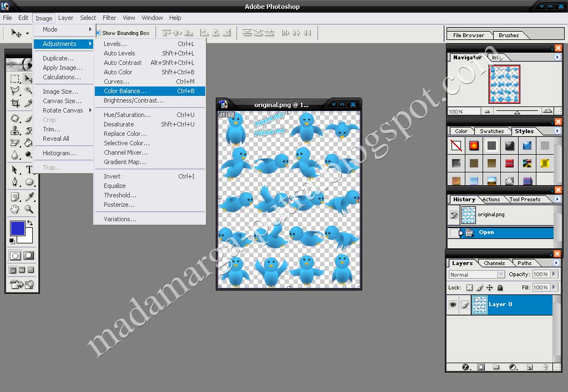Open the Fill slider arrow
This screenshot has height=392, width=568.
click(554, 287)
